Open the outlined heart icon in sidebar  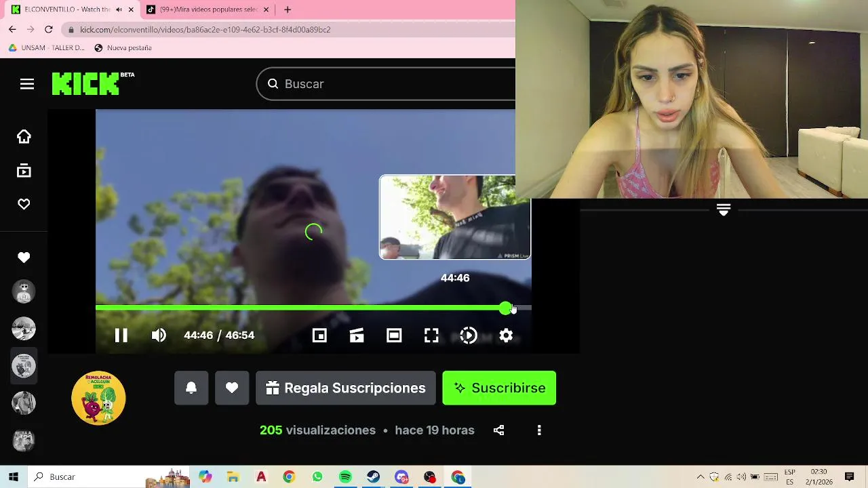point(24,204)
